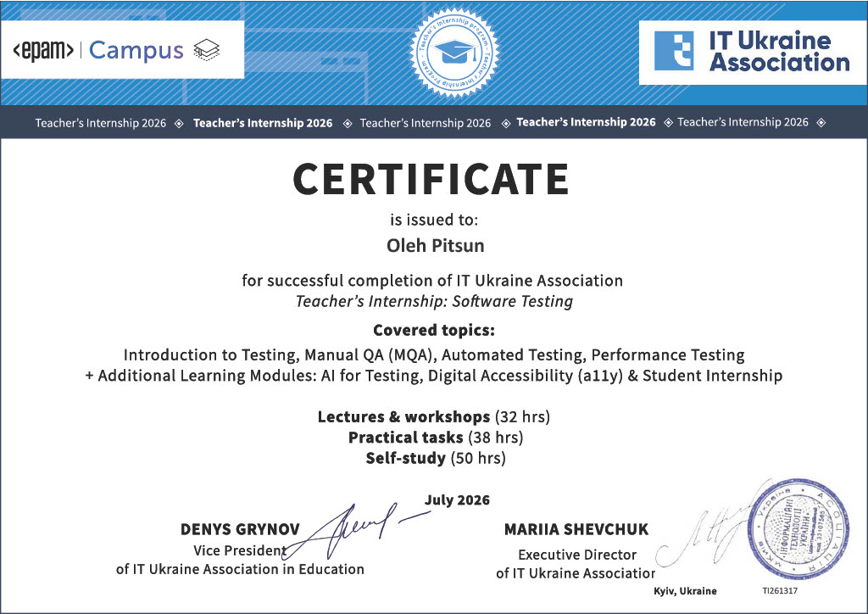The image size is (868, 614).
Task: Click the 'Lectures & workshops' label
Action: pos(403,416)
